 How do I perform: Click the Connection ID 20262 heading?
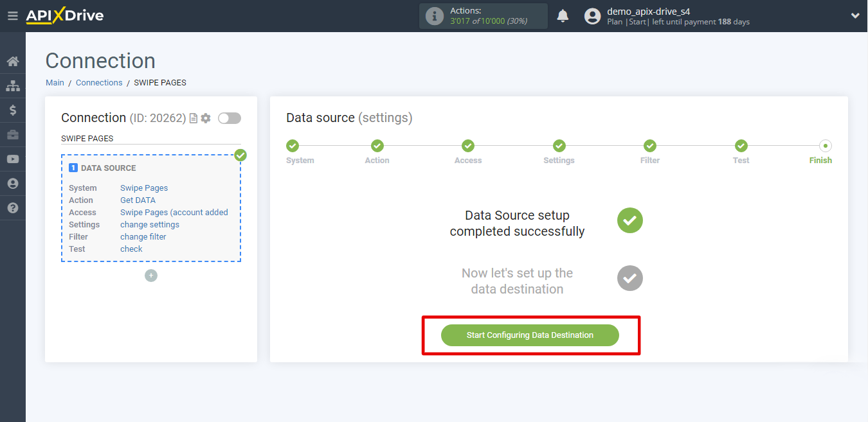(123, 118)
